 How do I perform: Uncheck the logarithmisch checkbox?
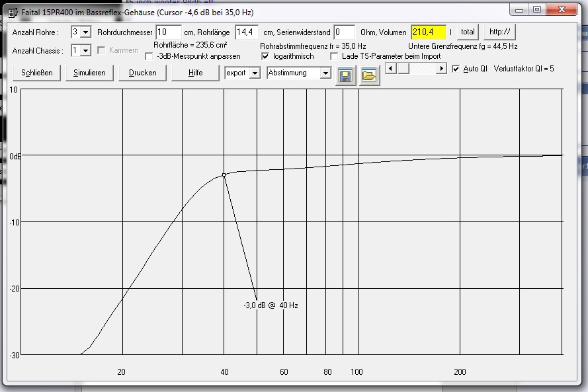pyautogui.click(x=265, y=57)
